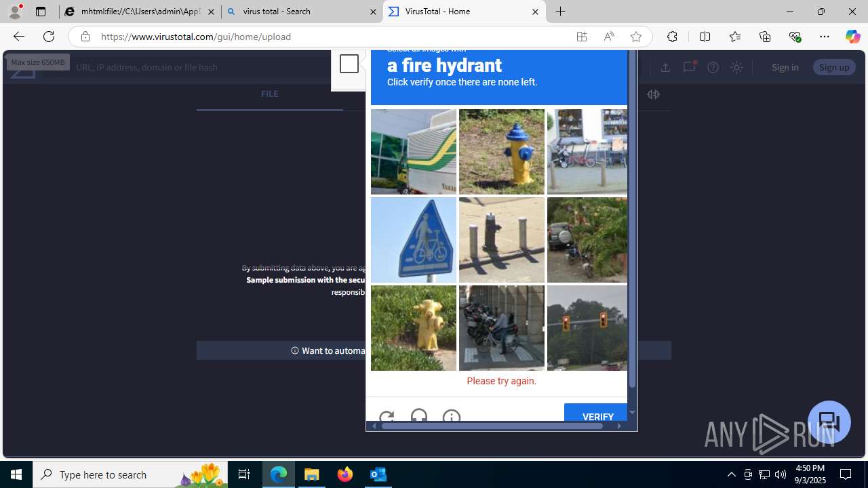Open app available icon in address bar
This screenshot has height=488, width=868.
pyautogui.click(x=582, y=37)
